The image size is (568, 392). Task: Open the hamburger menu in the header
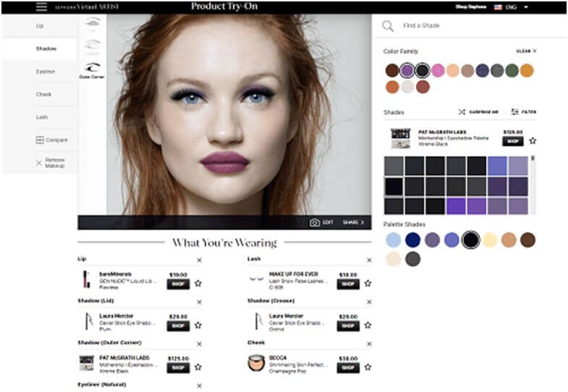pos(41,7)
